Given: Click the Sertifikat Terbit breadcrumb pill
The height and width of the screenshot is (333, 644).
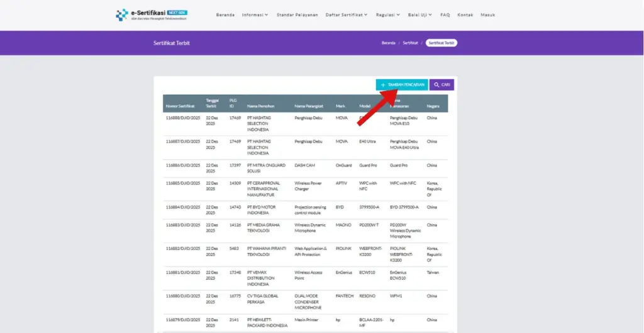Looking at the screenshot, I should tap(441, 43).
